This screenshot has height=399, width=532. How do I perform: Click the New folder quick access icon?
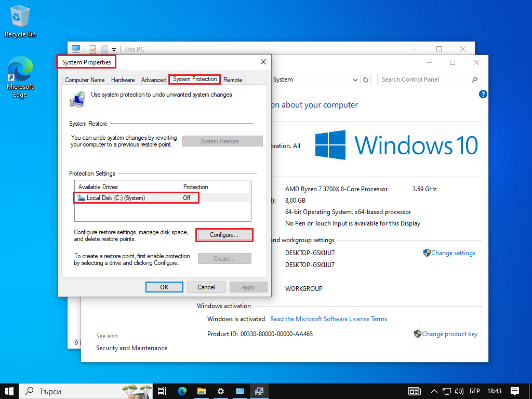coord(104,49)
